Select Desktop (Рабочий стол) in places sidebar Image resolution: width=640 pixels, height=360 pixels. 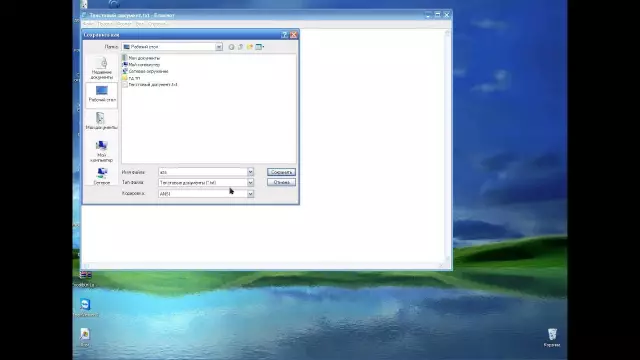(x=102, y=95)
